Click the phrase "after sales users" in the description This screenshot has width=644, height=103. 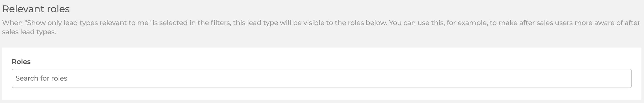point(545,23)
